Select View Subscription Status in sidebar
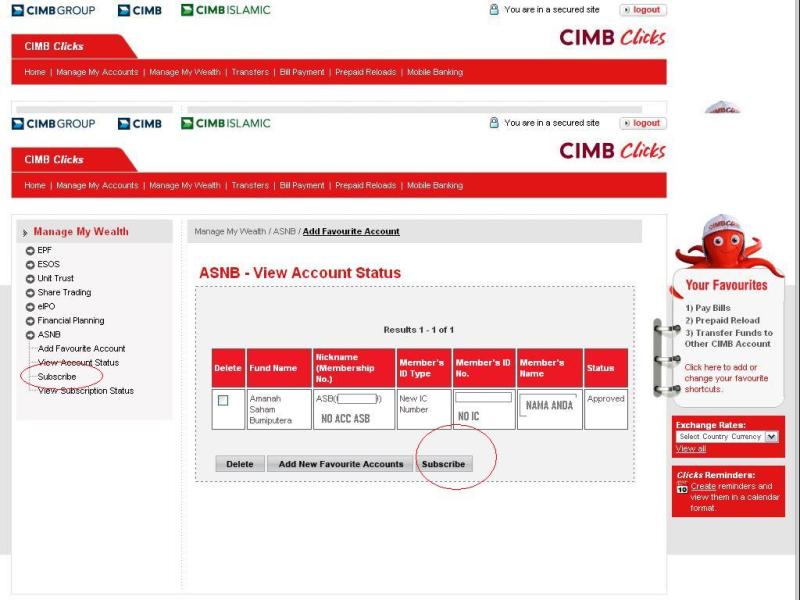Viewport: 800px width, 600px height. click(86, 391)
